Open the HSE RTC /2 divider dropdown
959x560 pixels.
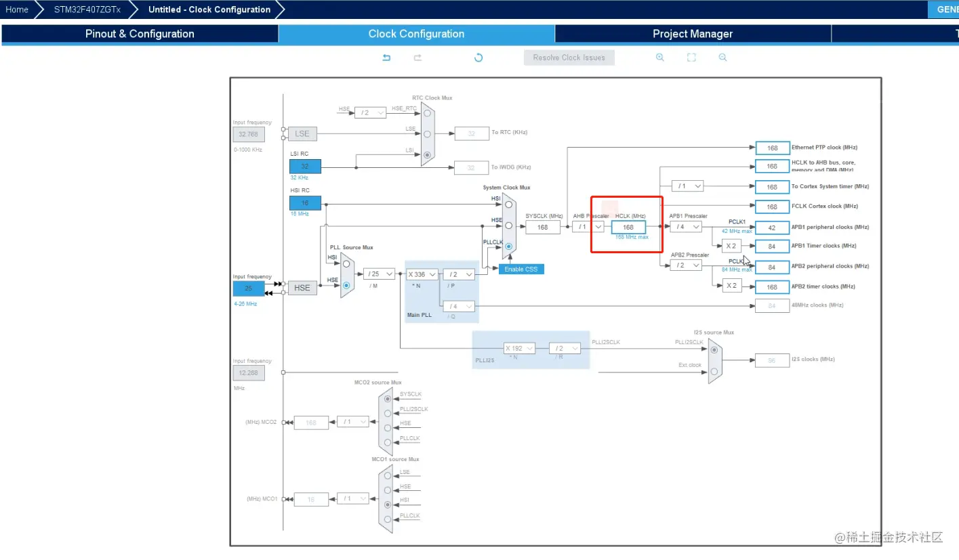(370, 112)
